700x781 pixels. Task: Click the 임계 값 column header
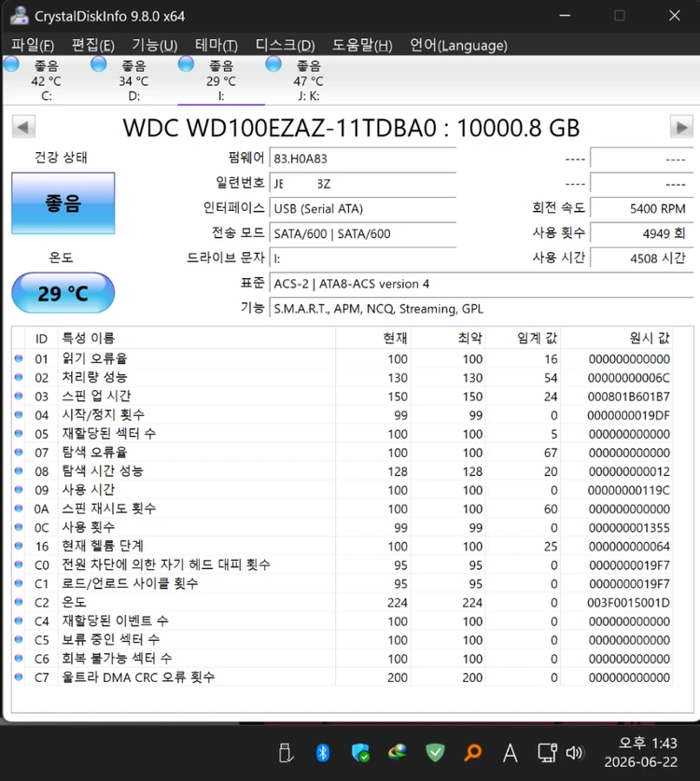[523, 338]
